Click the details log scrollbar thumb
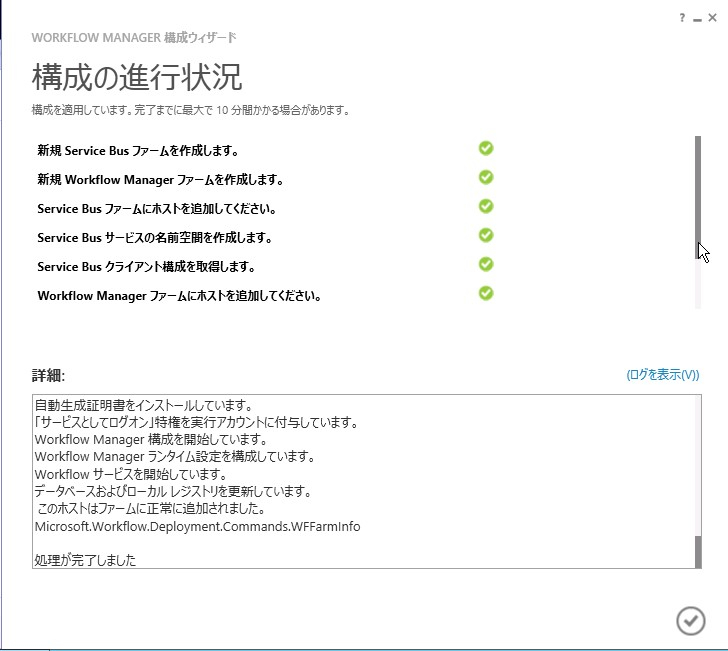Image resolution: width=728 pixels, height=651 pixels. [698, 552]
